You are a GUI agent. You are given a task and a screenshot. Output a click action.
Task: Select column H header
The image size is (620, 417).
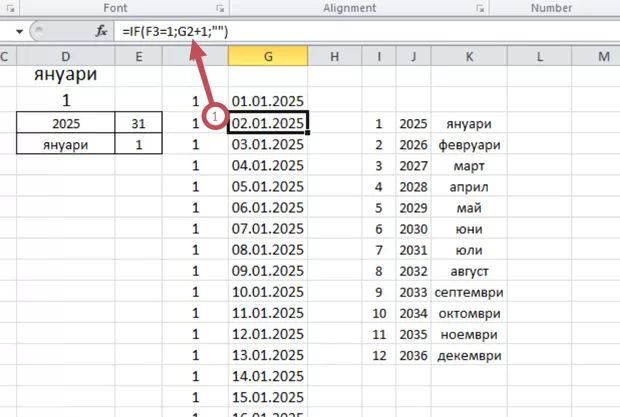click(x=335, y=56)
